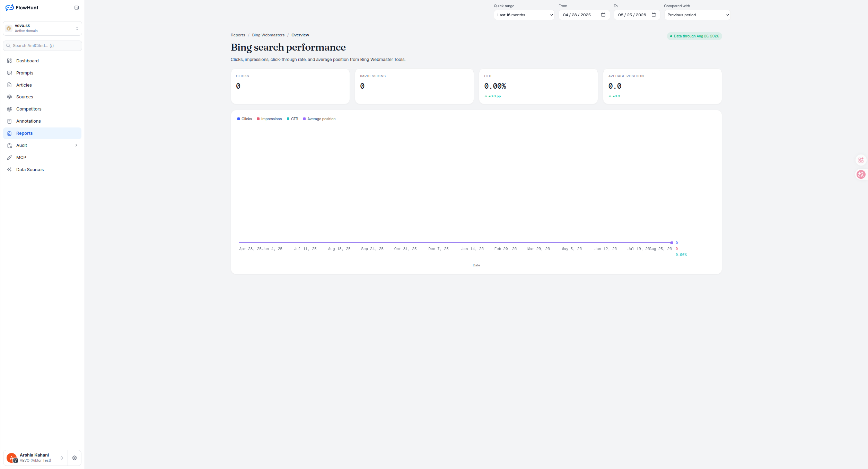Go to Prompts page

pyautogui.click(x=42, y=73)
